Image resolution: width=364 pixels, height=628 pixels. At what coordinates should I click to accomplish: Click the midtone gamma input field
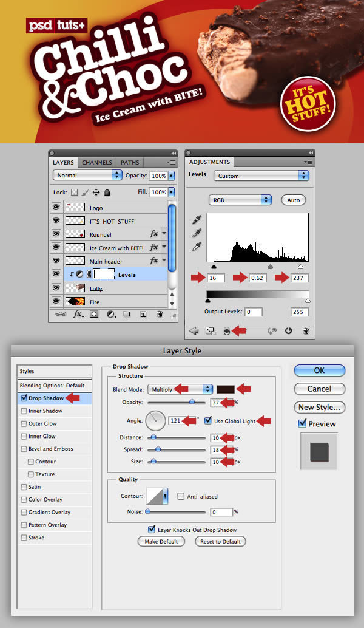[x=257, y=278]
